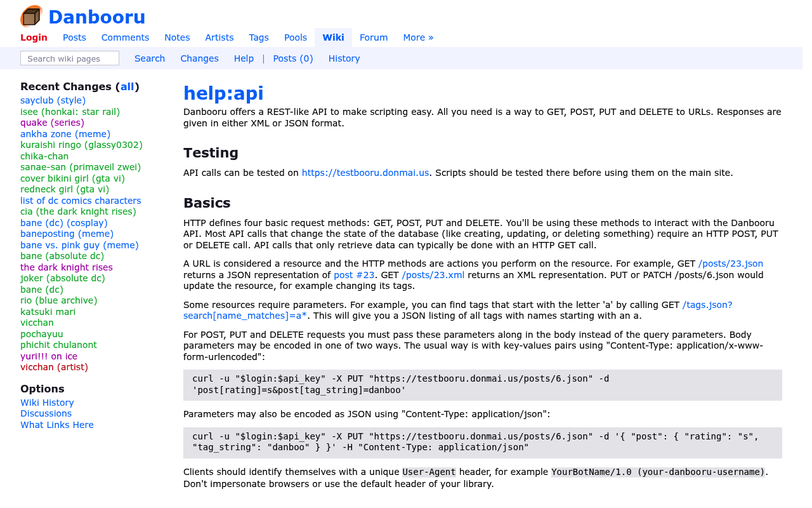
Task: Open the Tags section
Action: point(259,37)
